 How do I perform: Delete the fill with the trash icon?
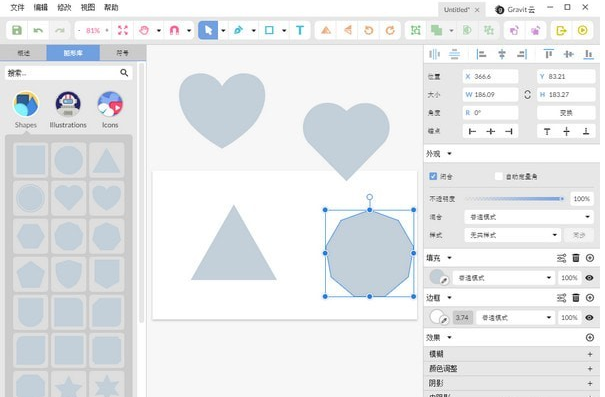pyautogui.click(x=576, y=258)
